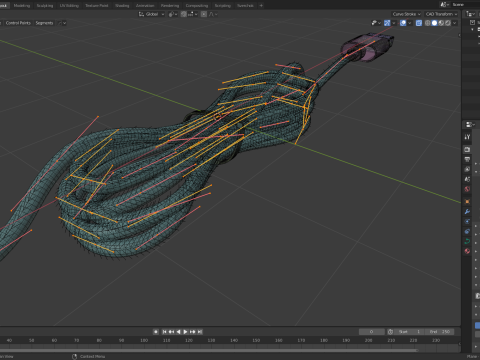480x360 pixels.
Task: Toggle the preview range clock icon
Action: click(x=390, y=332)
